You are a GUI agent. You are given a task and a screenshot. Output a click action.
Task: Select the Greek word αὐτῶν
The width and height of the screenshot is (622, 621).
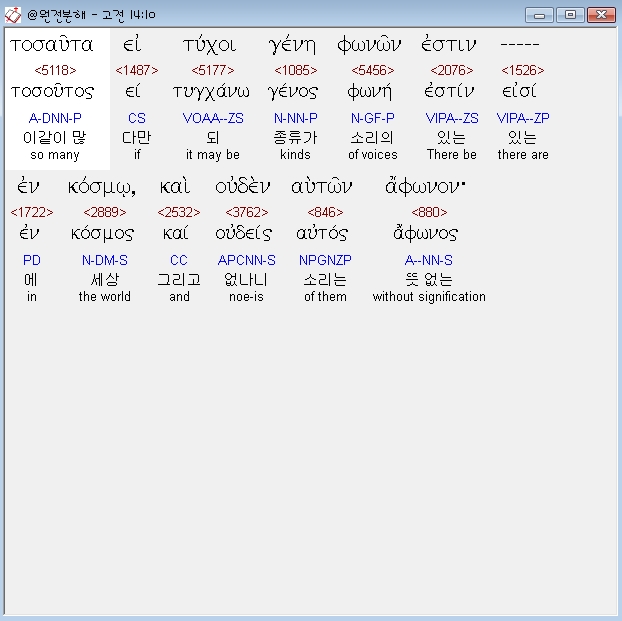[x=322, y=186]
